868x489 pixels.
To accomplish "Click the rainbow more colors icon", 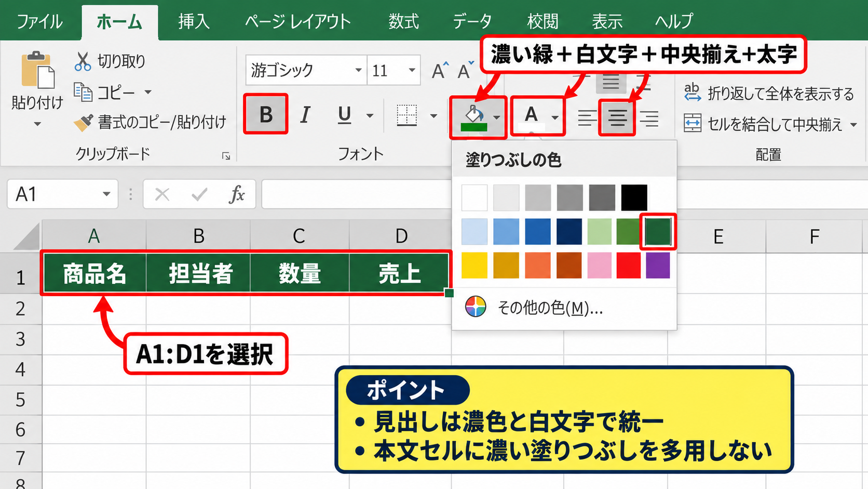I will tap(476, 307).
